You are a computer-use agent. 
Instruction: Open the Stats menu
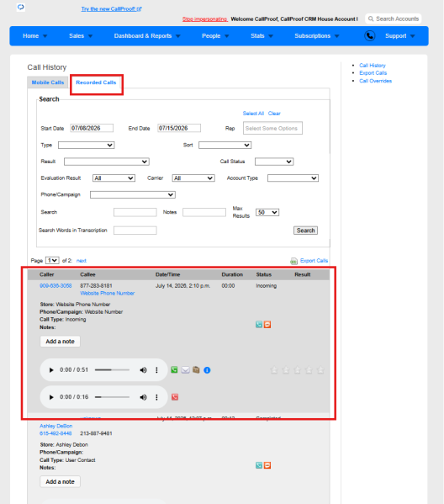pyautogui.click(x=262, y=36)
